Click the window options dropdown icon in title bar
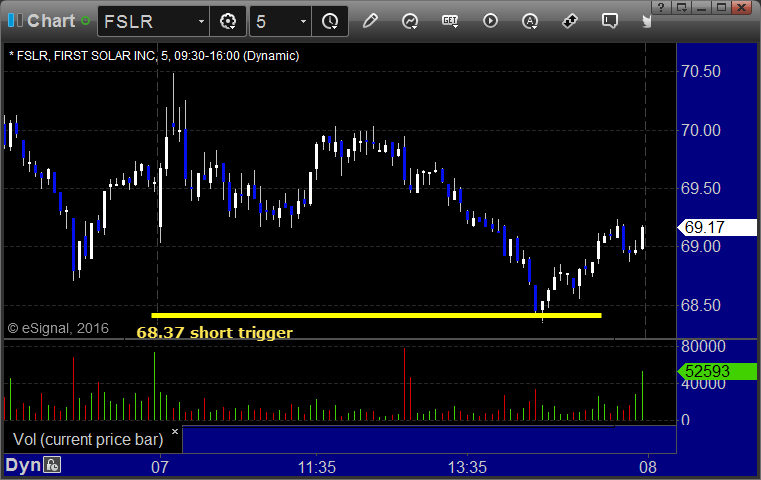 coord(681,7)
